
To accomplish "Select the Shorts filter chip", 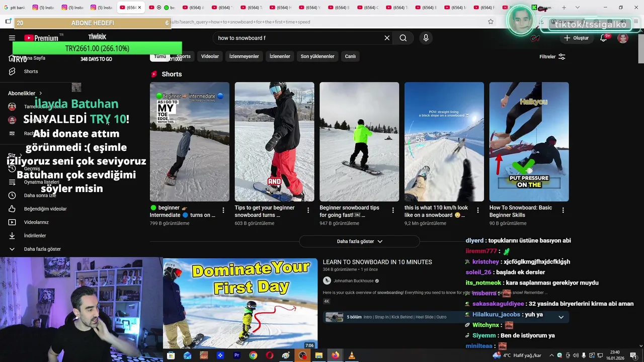I will point(184,56).
